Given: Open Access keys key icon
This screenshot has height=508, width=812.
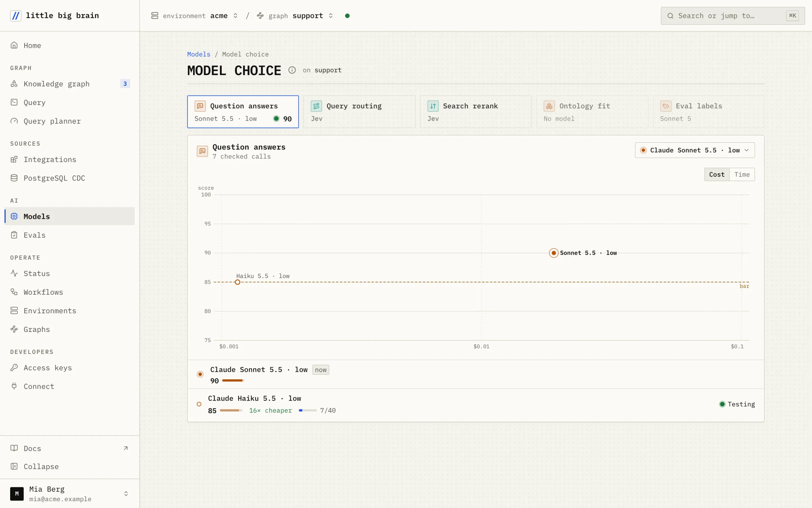Looking at the screenshot, I should [14, 367].
